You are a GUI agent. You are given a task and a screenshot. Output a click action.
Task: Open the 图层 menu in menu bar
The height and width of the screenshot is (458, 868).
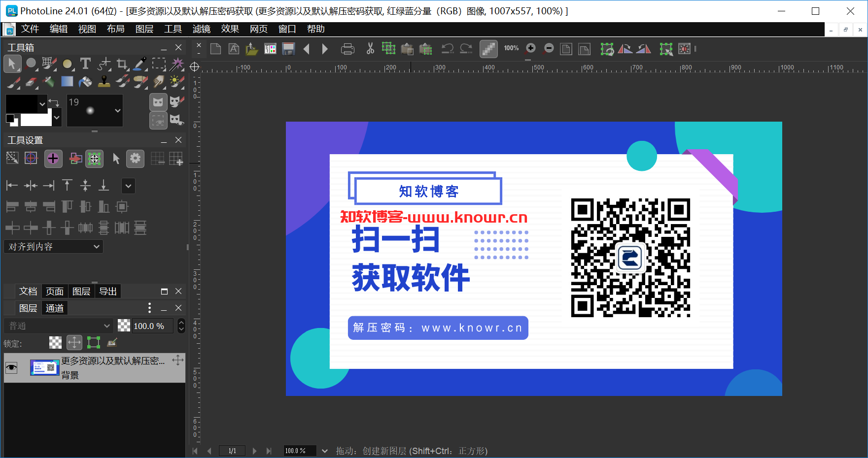(x=144, y=29)
